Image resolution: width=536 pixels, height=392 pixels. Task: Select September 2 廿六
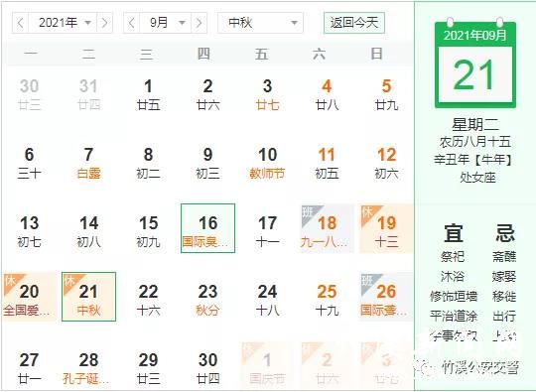tap(207, 94)
